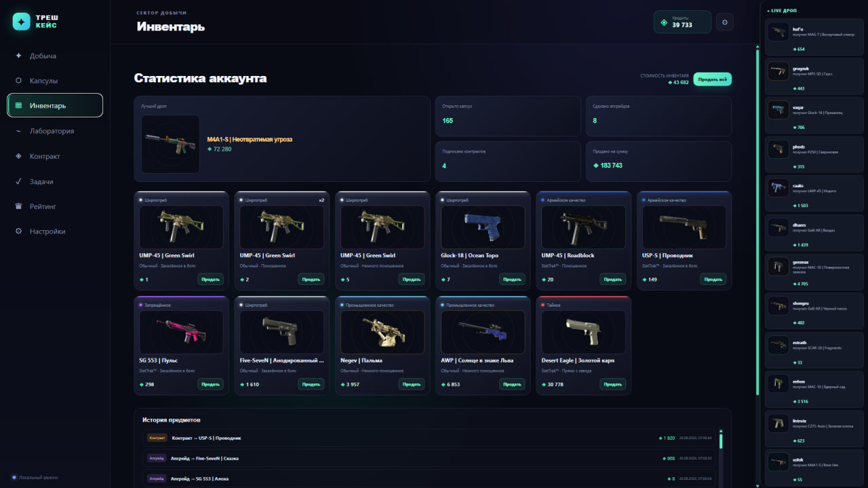Sell the Немного поношенное UMP-45 Green Swirl
This screenshot has height=488, width=868.
[412, 280]
